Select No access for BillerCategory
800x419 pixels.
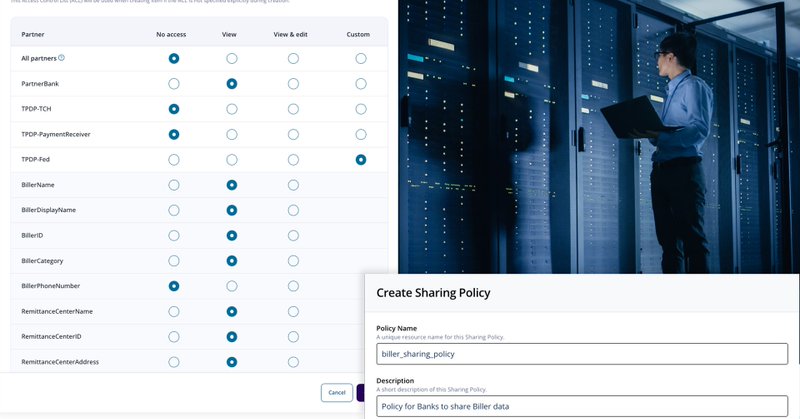(x=174, y=261)
